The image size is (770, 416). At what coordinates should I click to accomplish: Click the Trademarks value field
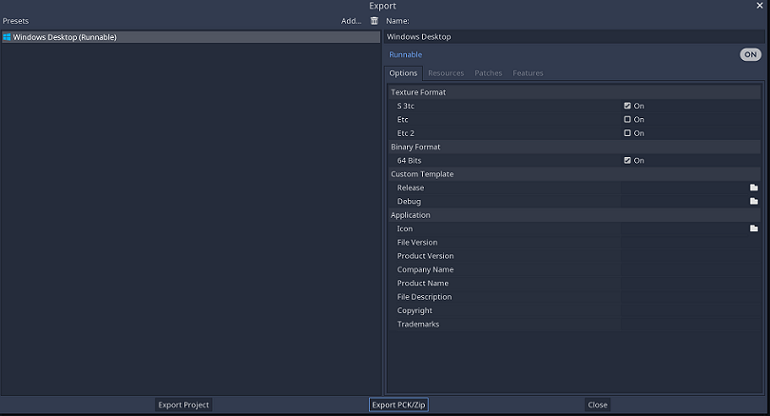pyautogui.click(x=691, y=324)
